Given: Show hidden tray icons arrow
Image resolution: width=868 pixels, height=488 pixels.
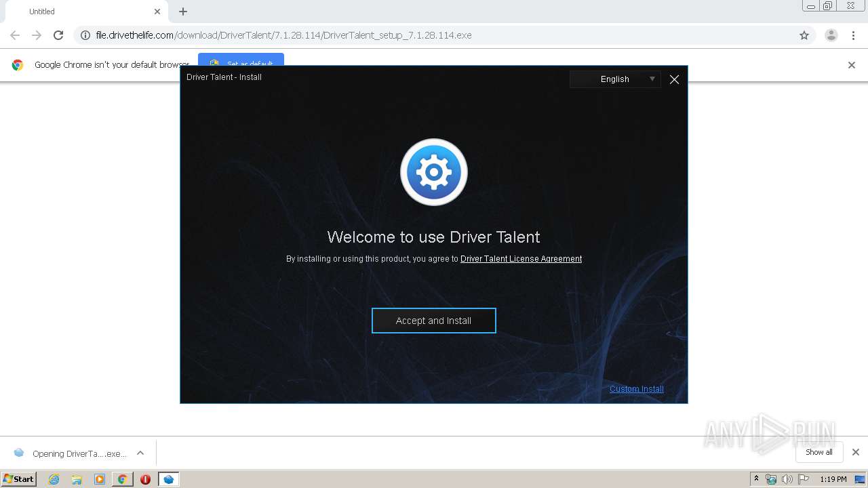Looking at the screenshot, I should 757,479.
